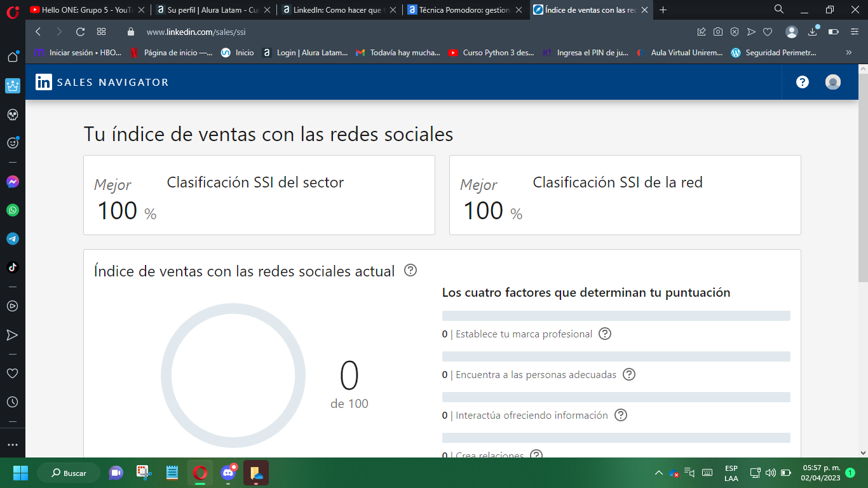Reload the current page
Image resolution: width=868 pixels, height=488 pixels.
(x=80, y=32)
